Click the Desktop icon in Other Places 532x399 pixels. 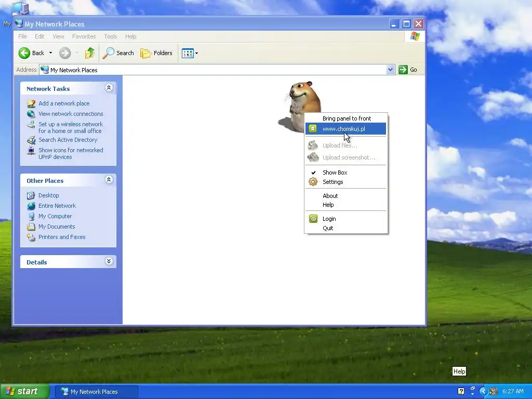31,195
